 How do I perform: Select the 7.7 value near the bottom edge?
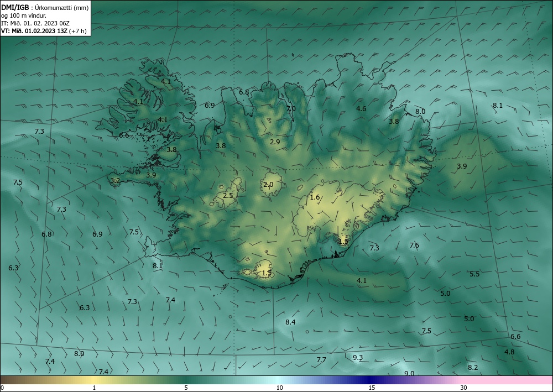tap(321, 359)
